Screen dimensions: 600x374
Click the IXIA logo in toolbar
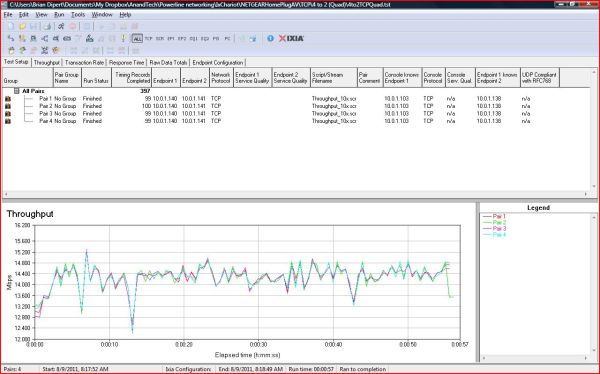291,38
